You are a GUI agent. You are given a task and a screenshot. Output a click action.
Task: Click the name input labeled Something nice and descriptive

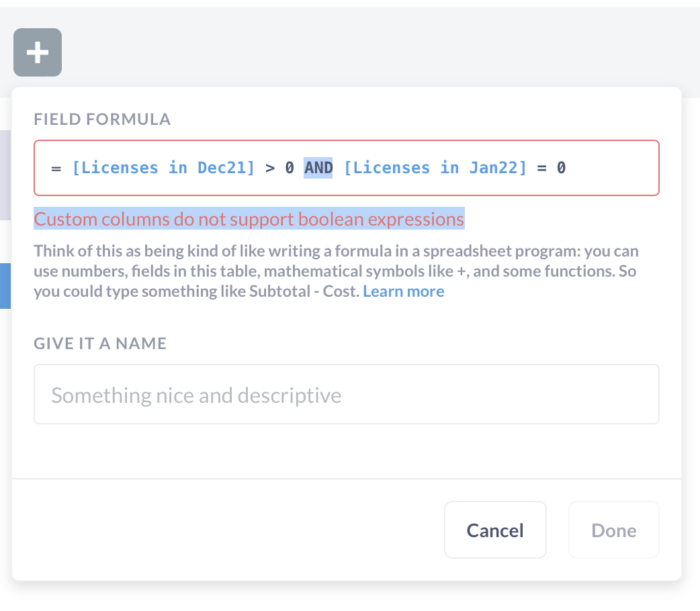[347, 394]
